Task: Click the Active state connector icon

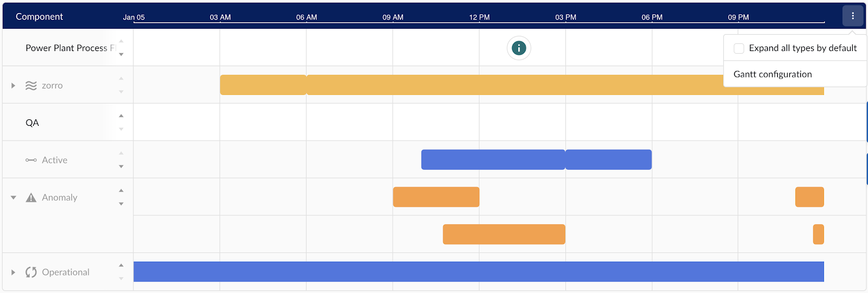Action: click(31, 160)
